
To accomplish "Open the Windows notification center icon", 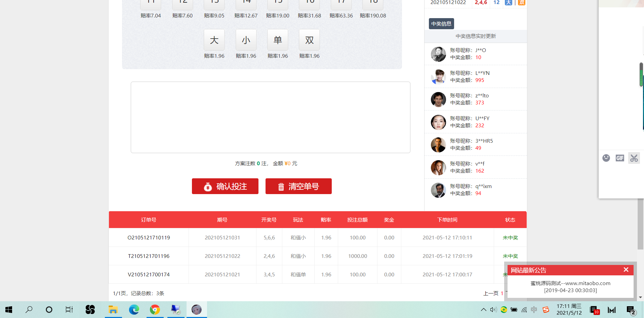I will click(631, 310).
